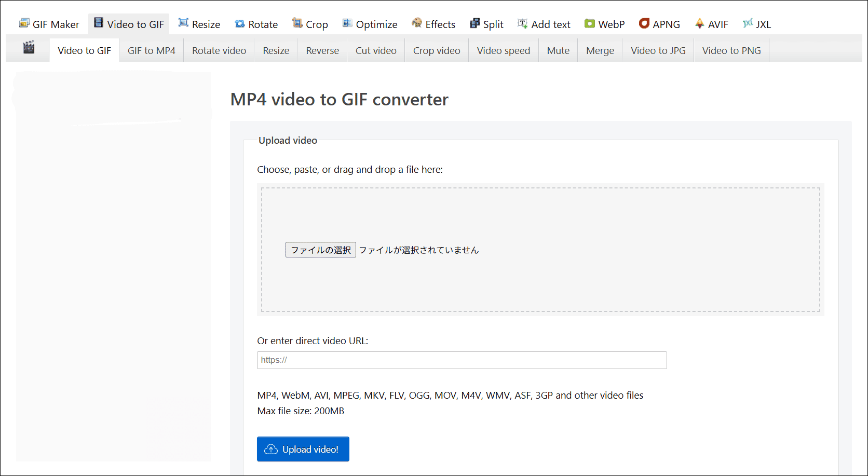Click the Resize tool icon in top menu
868x476 pixels.
183,23
